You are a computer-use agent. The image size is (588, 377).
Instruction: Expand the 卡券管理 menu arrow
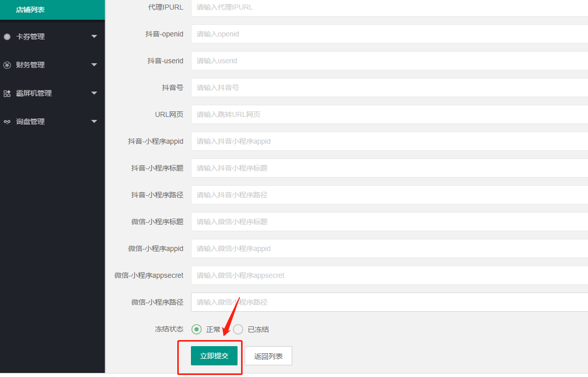pos(94,36)
